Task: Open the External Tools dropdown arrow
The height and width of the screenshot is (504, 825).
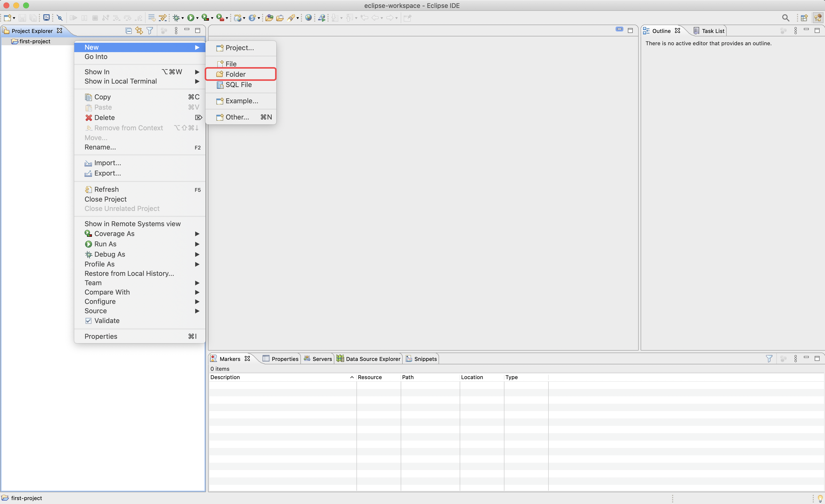Action: [x=227, y=18]
